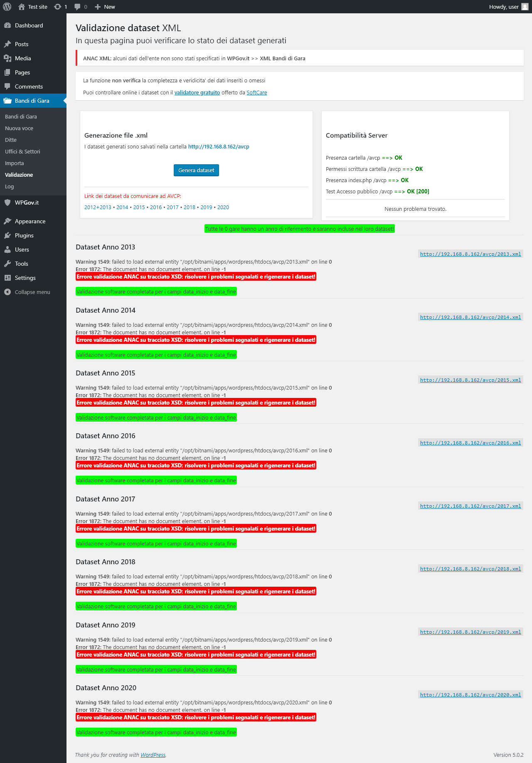Open the 2015 dataset year link
The height and width of the screenshot is (763, 532).
139,207
